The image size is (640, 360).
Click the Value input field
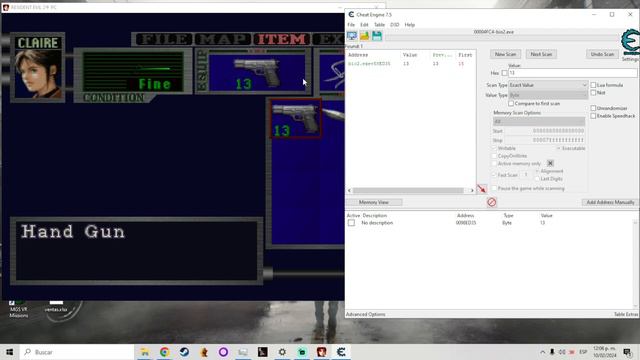(572, 73)
